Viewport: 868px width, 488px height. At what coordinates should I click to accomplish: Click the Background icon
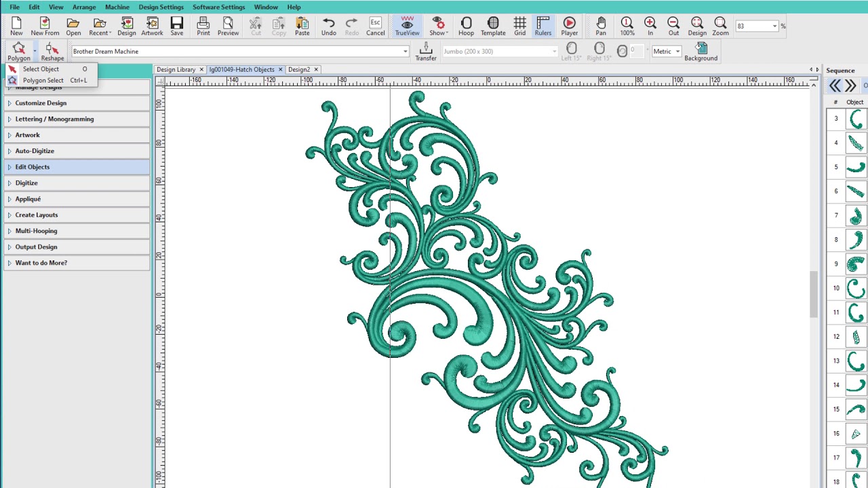tap(701, 52)
